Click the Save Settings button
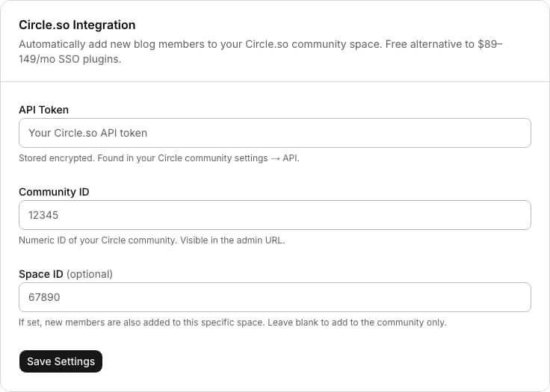This screenshot has width=550, height=392. (61, 361)
